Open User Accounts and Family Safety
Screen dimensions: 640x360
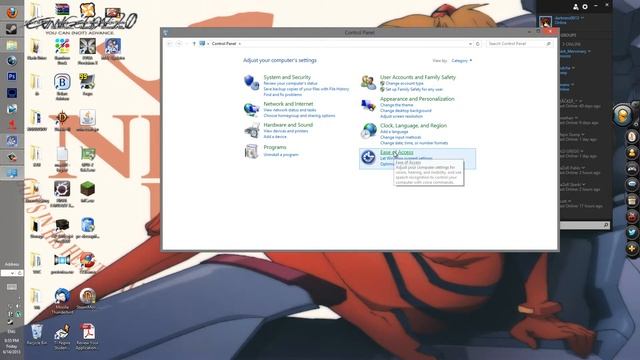click(418, 77)
